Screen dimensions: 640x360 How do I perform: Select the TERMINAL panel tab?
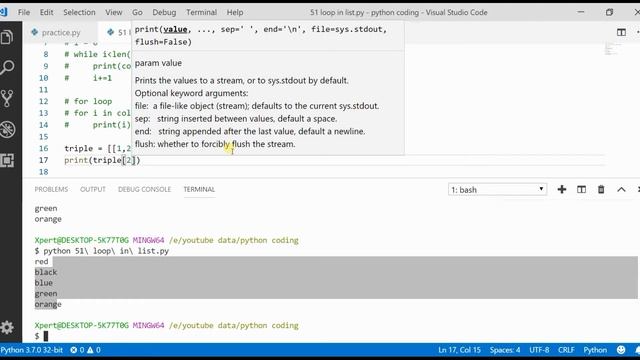click(199, 189)
